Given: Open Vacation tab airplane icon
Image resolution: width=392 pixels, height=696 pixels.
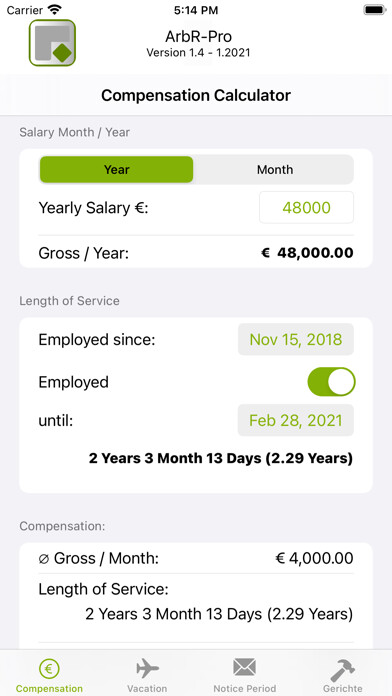Looking at the screenshot, I should pyautogui.click(x=147, y=668).
